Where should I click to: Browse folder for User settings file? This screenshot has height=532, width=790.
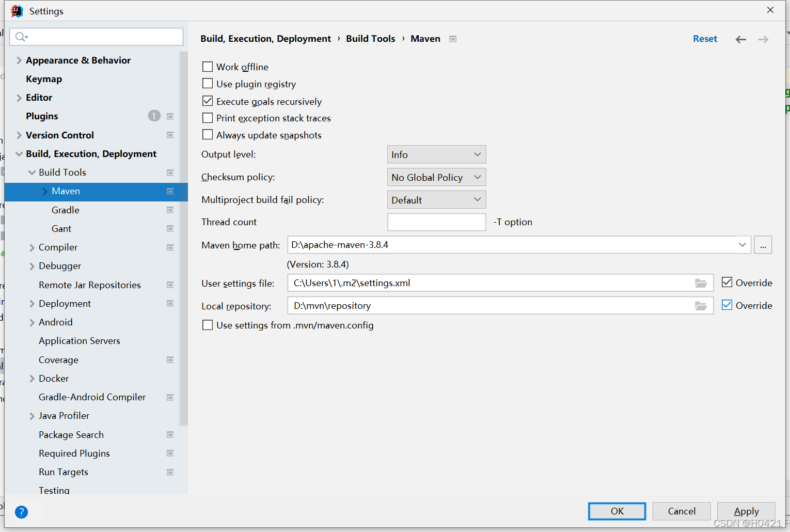click(x=701, y=283)
